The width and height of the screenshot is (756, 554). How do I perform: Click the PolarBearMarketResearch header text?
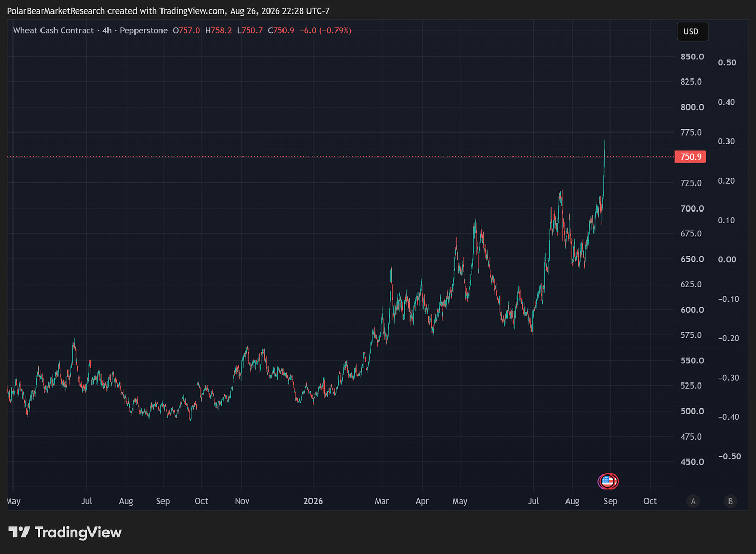pos(56,11)
